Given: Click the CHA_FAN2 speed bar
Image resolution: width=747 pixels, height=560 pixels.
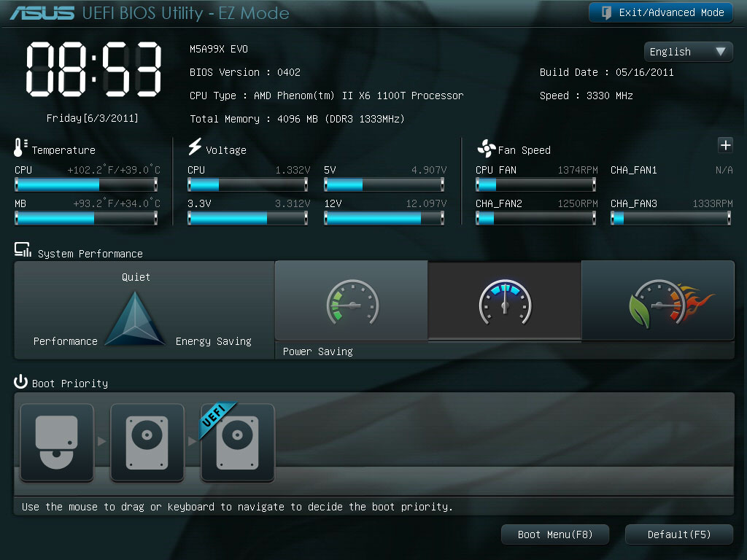Looking at the screenshot, I should [x=536, y=218].
